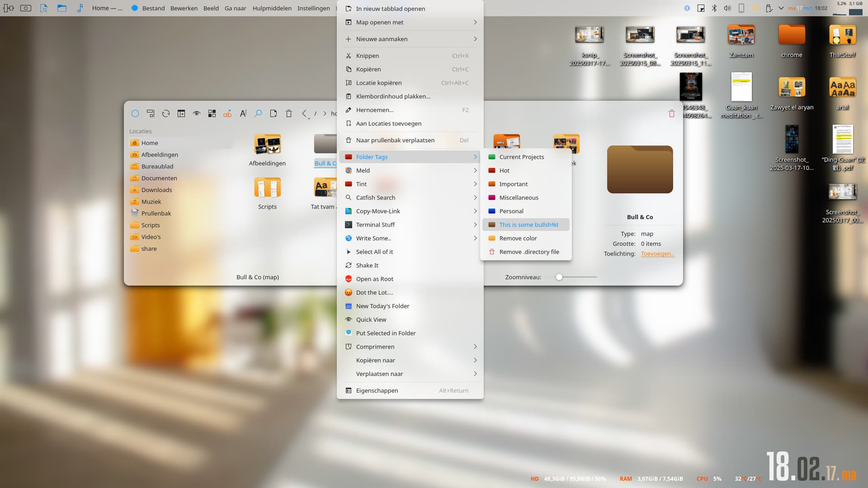Click the red trash icon in Dolphin window
The image size is (868, 488).
[672, 113]
